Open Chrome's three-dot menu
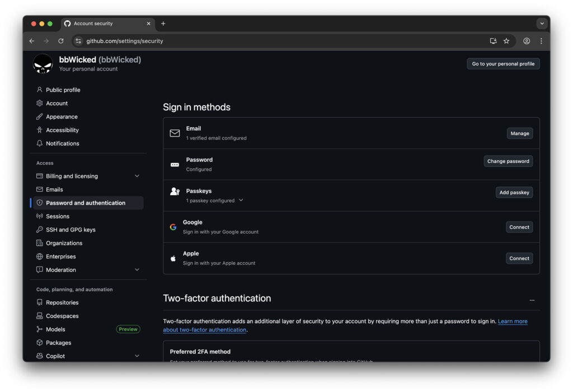This screenshot has height=392, width=573. (x=541, y=41)
